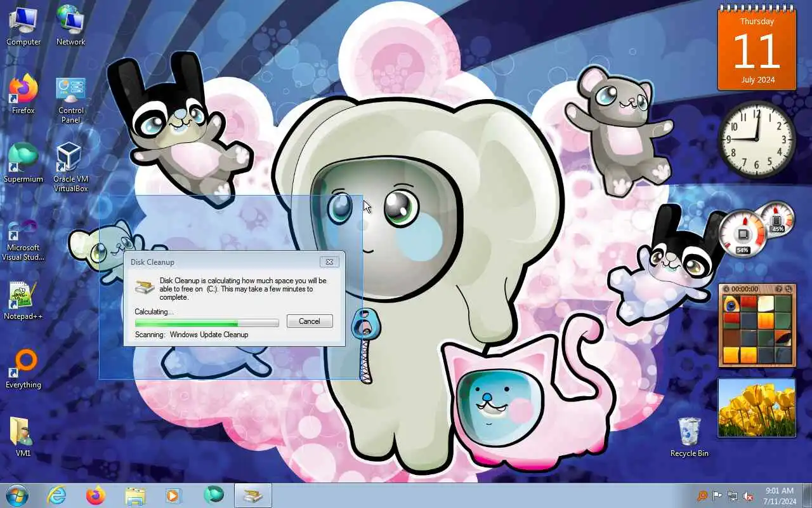This screenshot has height=508, width=812.
Task: Select Microsoft Visual Studio desktop shortcut
Action: (23, 240)
